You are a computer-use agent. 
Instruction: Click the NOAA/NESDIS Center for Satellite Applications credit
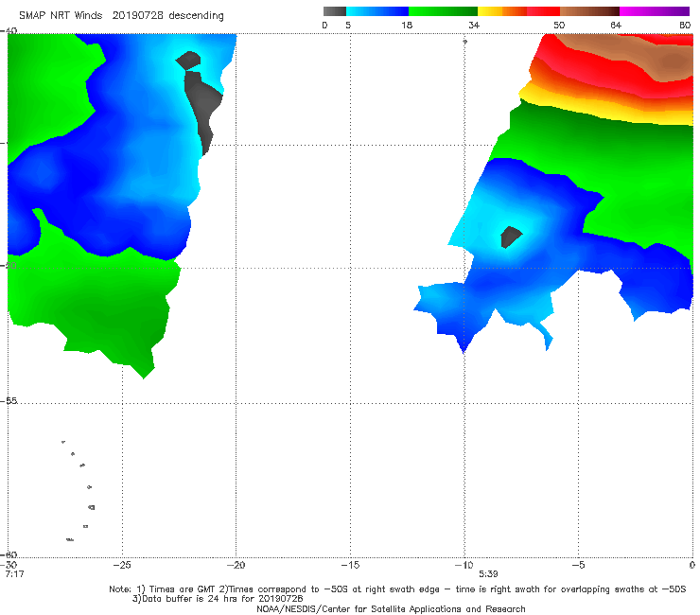(391, 608)
